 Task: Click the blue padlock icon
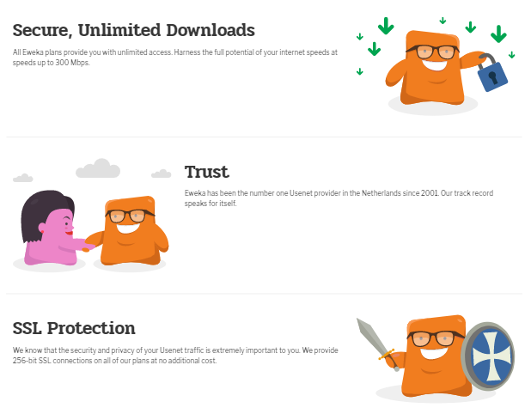coord(491,72)
